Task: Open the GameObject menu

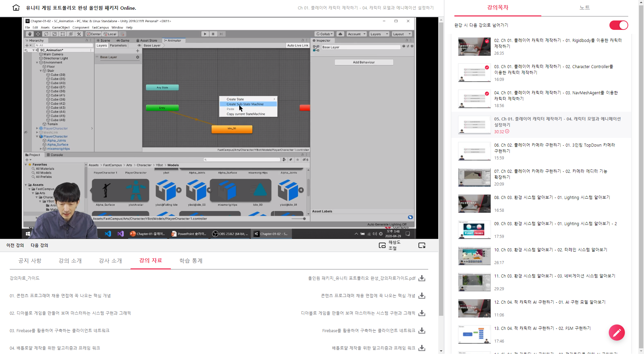Action: coord(61,28)
